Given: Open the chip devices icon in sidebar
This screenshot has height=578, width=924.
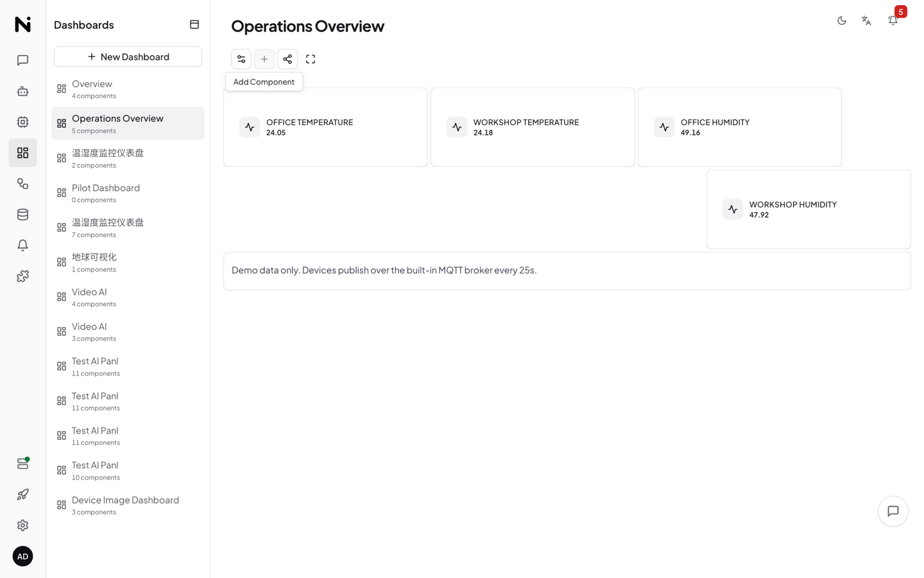Looking at the screenshot, I should [x=22, y=122].
